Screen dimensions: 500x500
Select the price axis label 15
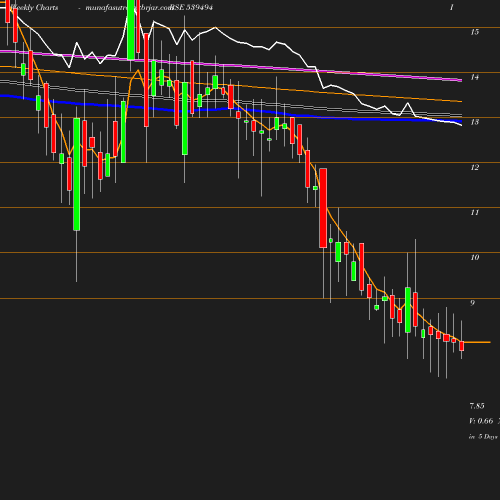point(475,32)
